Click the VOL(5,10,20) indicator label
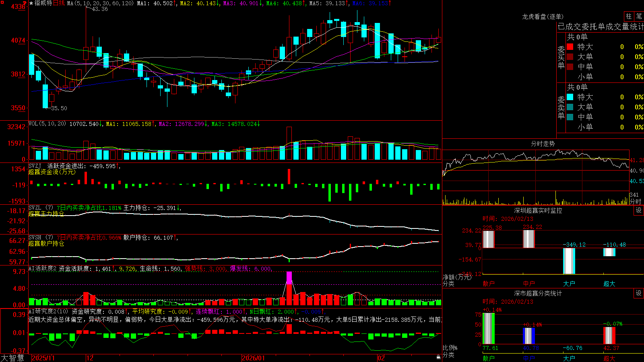The image size is (644, 362). point(47,124)
